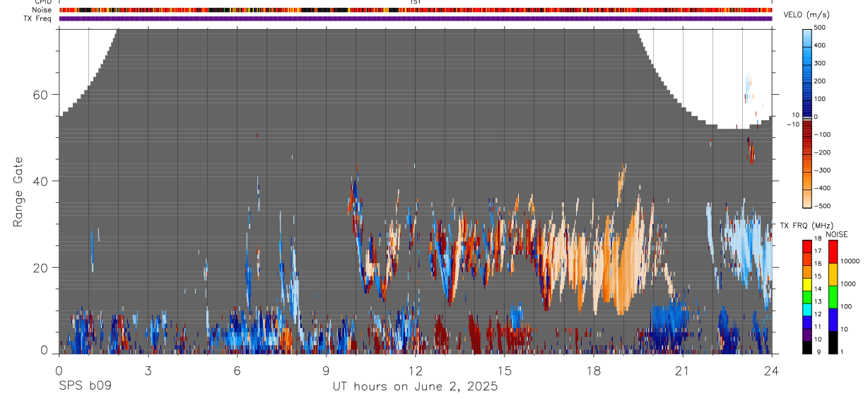Click hour tick '18' on the time axis
The width and height of the screenshot is (868, 401).
pyautogui.click(x=593, y=370)
